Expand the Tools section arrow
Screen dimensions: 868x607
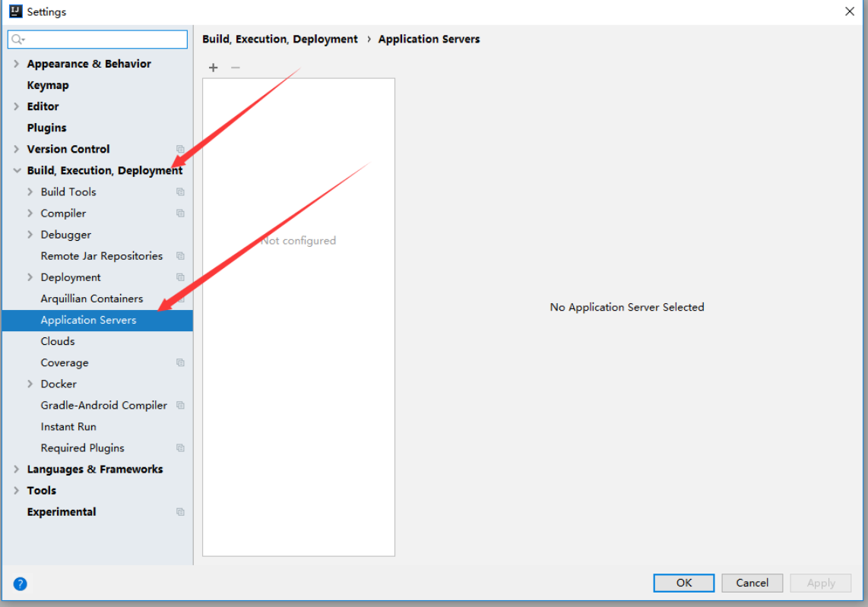(x=16, y=491)
